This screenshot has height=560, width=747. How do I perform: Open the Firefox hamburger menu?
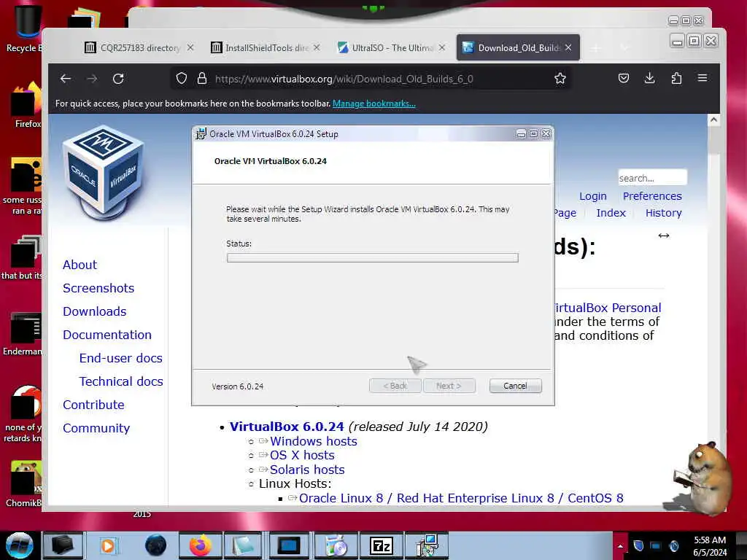click(x=703, y=77)
